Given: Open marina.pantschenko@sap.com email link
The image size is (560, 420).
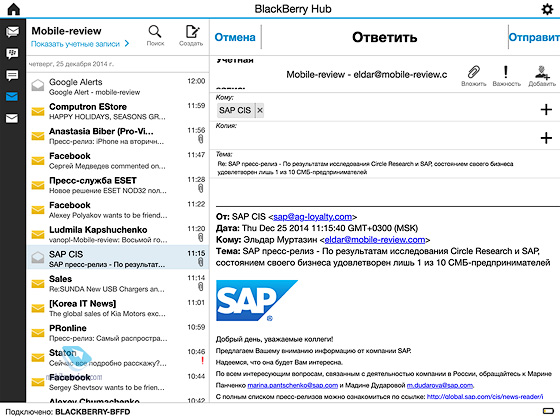Looking at the screenshot, I should point(292,385).
